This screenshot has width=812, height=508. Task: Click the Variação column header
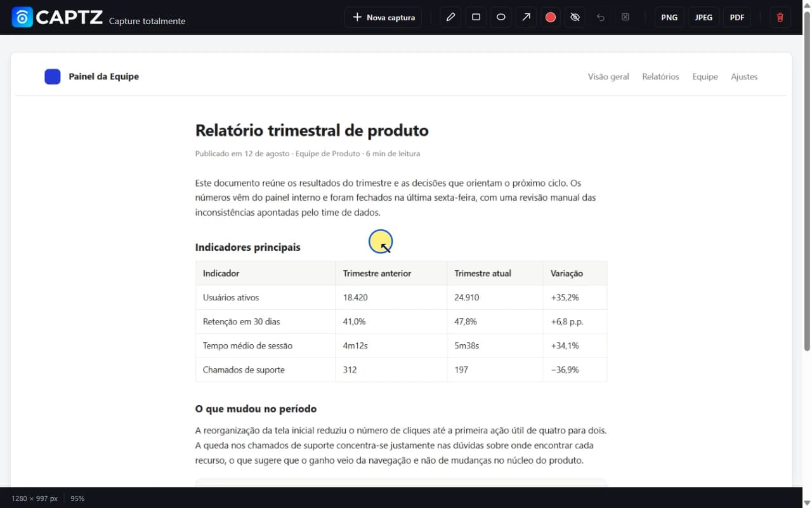(x=575, y=273)
